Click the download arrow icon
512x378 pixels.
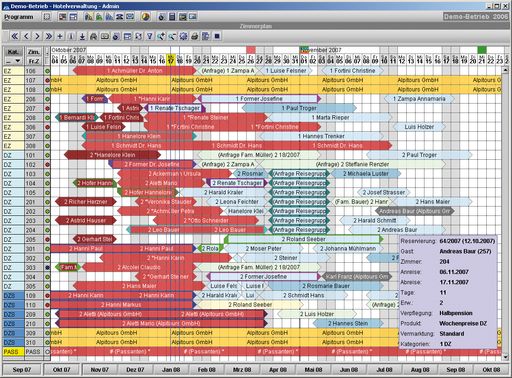click(x=82, y=36)
